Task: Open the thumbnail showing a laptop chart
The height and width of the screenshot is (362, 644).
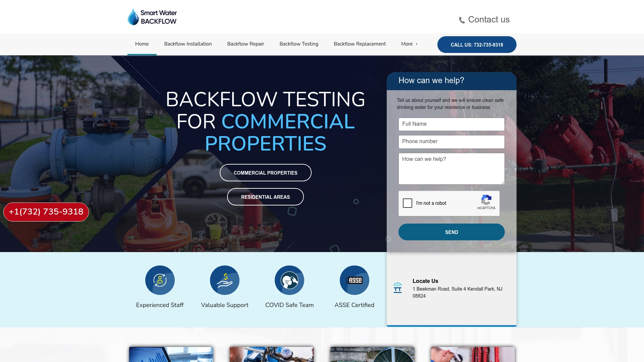Action: (171, 354)
